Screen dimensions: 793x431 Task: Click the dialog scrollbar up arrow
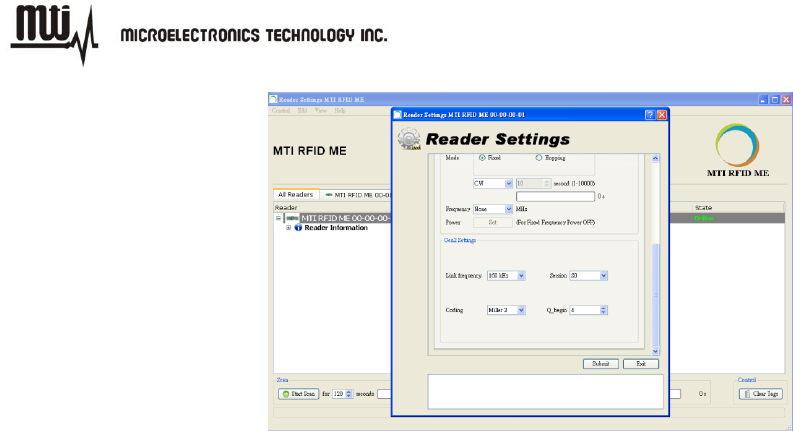(x=655, y=158)
